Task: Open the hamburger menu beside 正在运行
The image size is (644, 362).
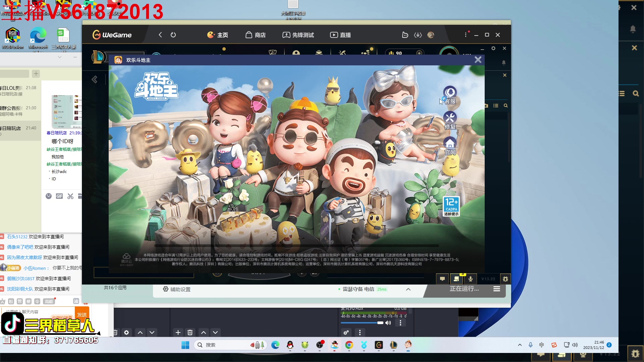Action: [497, 289]
